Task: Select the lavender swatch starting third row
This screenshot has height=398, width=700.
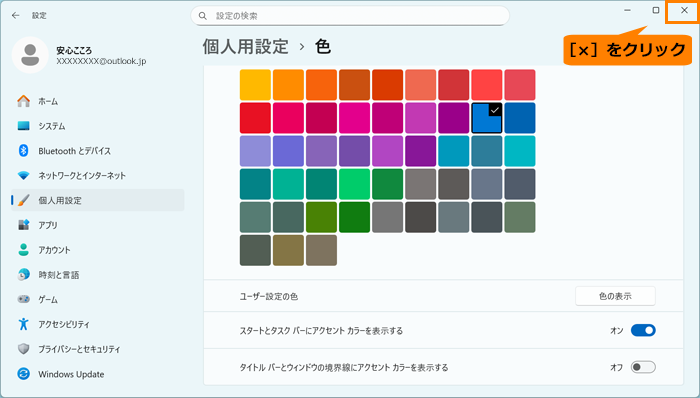Action: pos(255,151)
